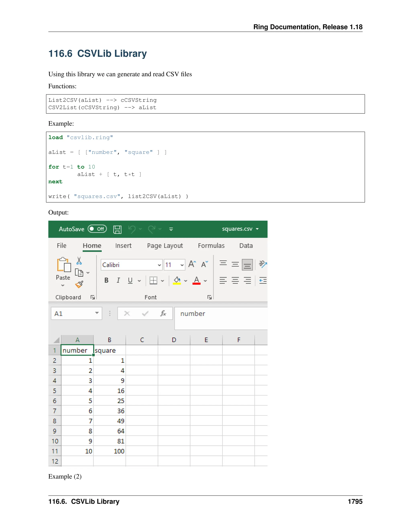This screenshot has width=411, height=532.
Task: Open the font size 11 dropdown
Action: pos(182,265)
